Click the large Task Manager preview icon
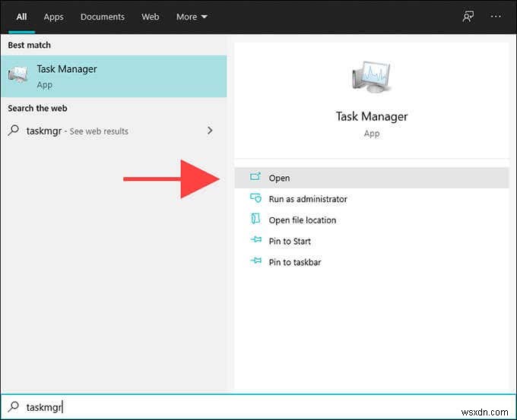 tap(371, 77)
